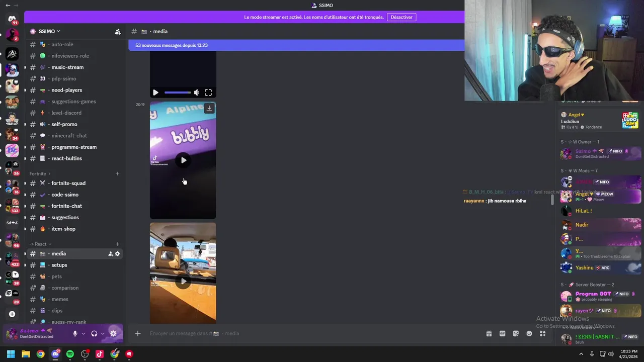Open the fortnite-squad channel
Viewport: 644px width, 362px height.
tap(68, 183)
